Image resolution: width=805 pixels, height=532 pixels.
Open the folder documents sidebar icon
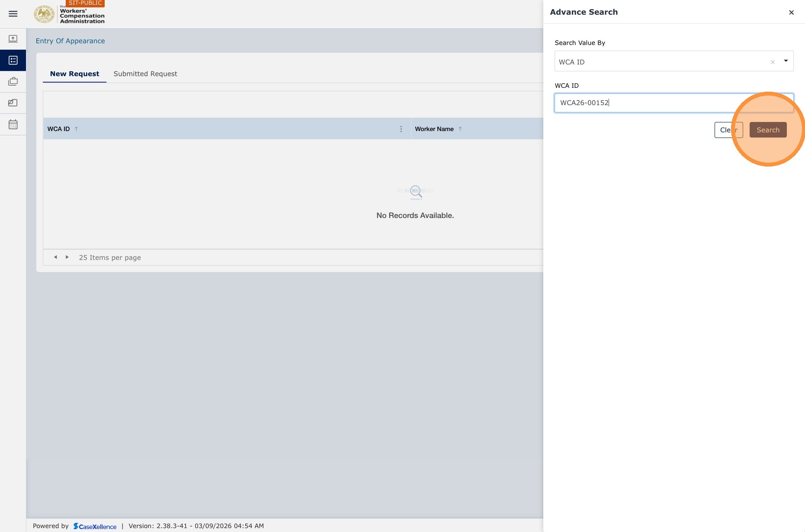13,103
